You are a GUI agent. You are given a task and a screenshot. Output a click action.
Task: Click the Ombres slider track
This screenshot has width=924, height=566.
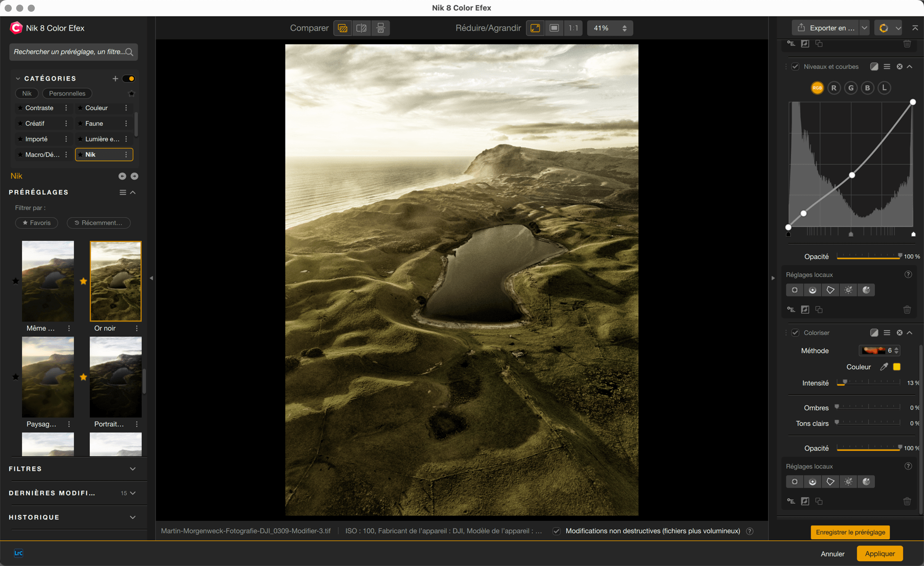(869, 408)
